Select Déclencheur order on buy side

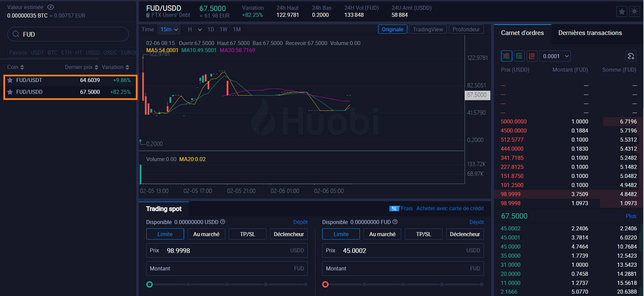point(289,234)
